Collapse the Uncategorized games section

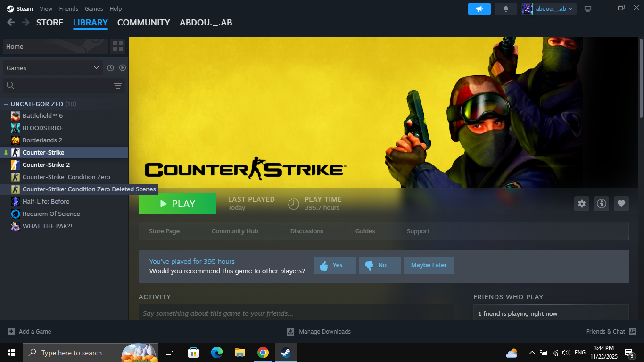6,104
